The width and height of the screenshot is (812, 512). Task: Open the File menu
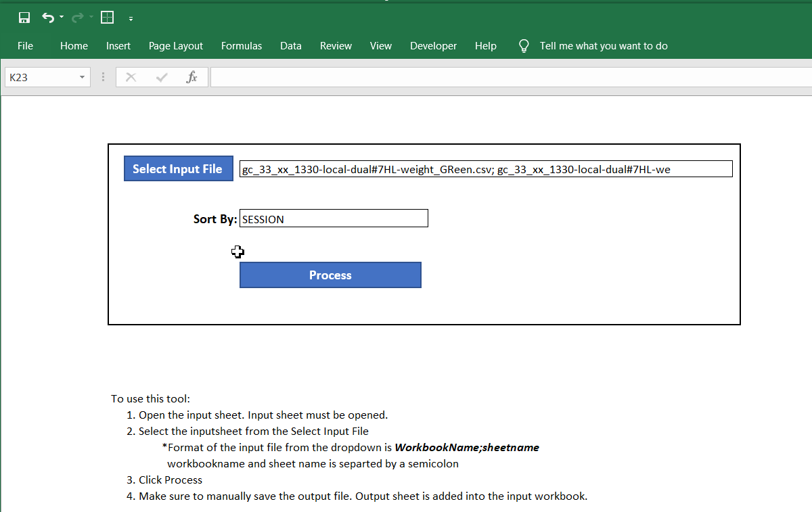[x=25, y=46]
